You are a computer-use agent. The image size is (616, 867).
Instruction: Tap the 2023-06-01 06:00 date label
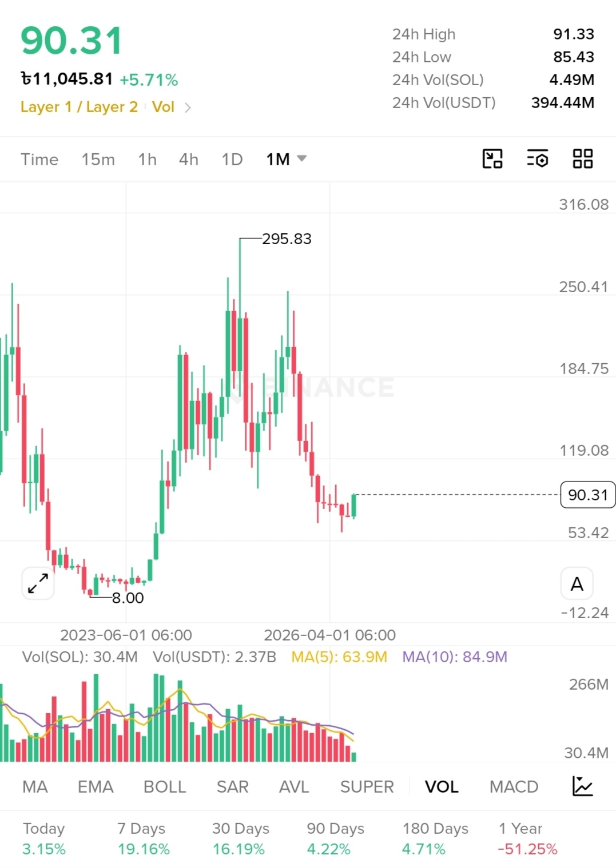[126, 635]
